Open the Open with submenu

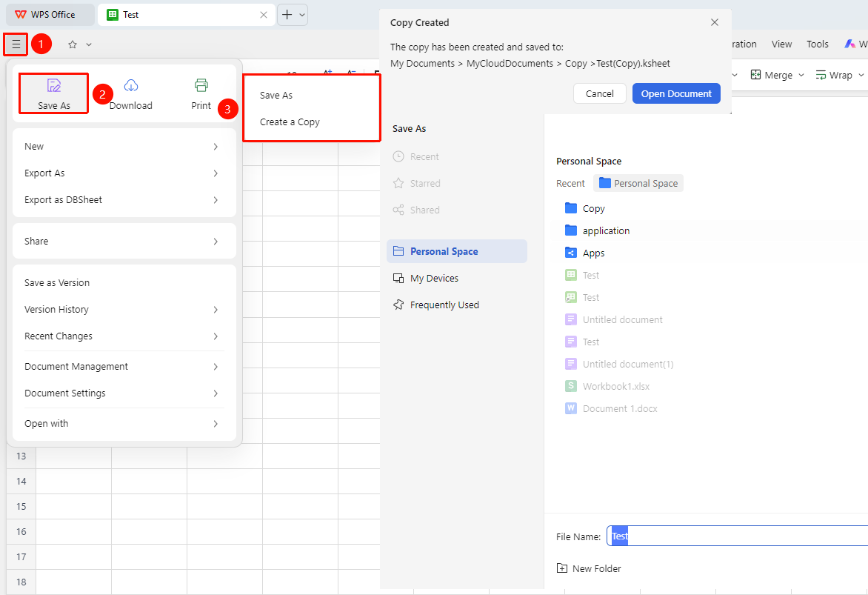[x=124, y=423]
